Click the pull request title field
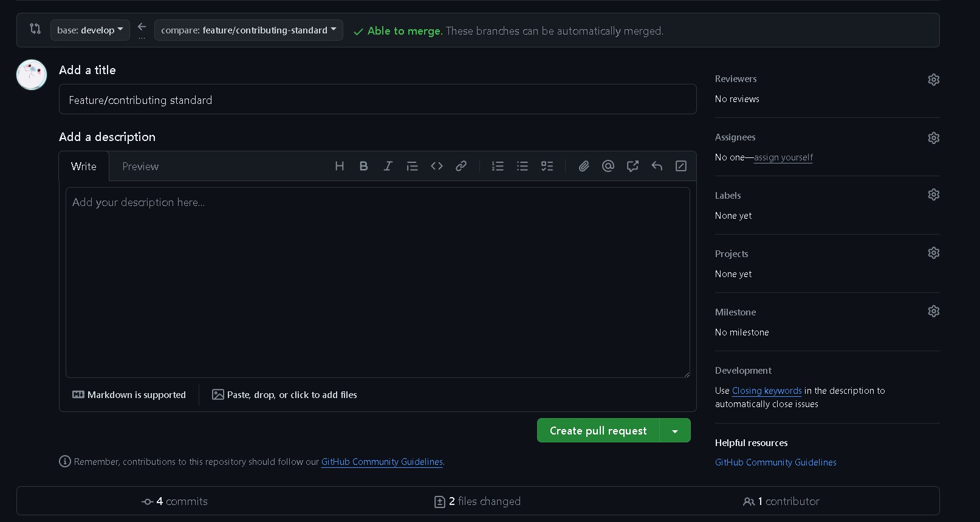 [x=377, y=100]
